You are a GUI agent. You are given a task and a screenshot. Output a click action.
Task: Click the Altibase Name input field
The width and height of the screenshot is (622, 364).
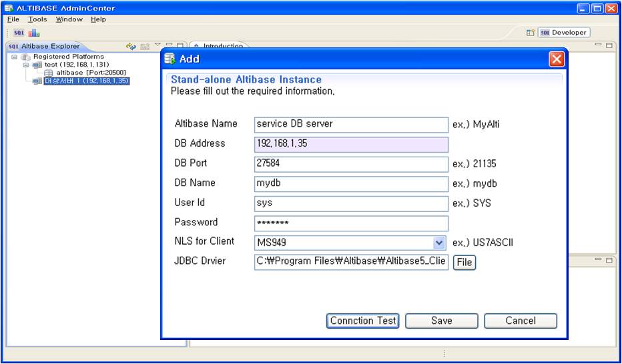tap(351, 125)
